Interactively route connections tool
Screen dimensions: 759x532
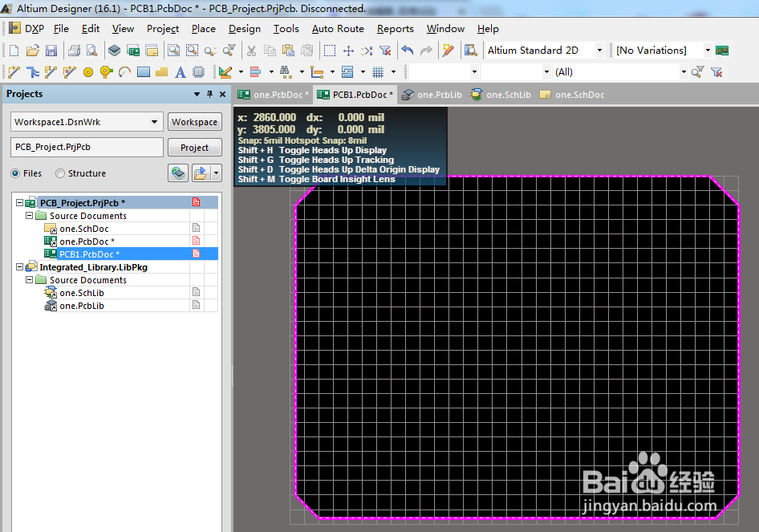pyautogui.click(x=14, y=72)
